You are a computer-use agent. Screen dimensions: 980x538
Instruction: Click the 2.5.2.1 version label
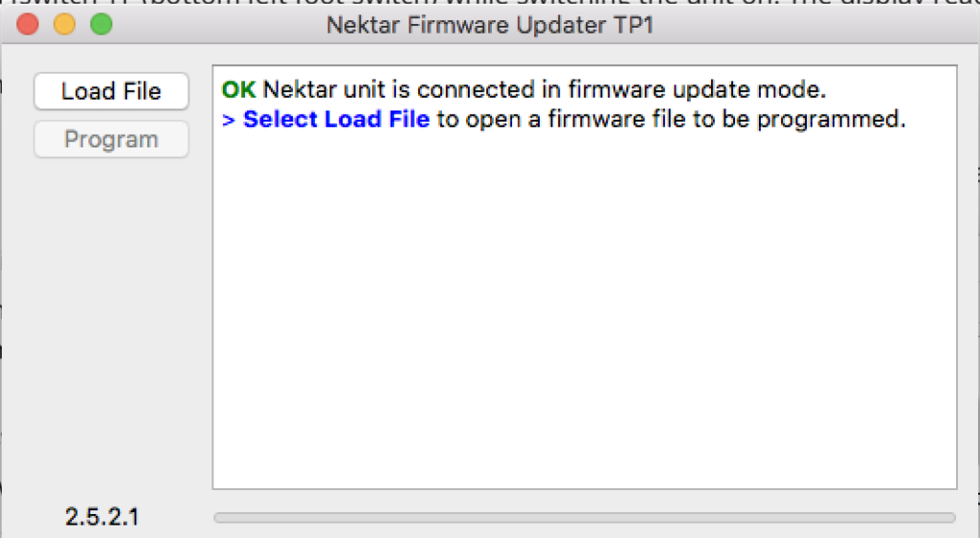click(x=102, y=518)
